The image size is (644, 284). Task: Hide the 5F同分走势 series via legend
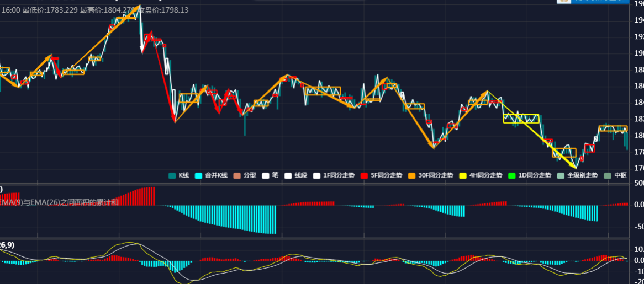tap(382, 175)
